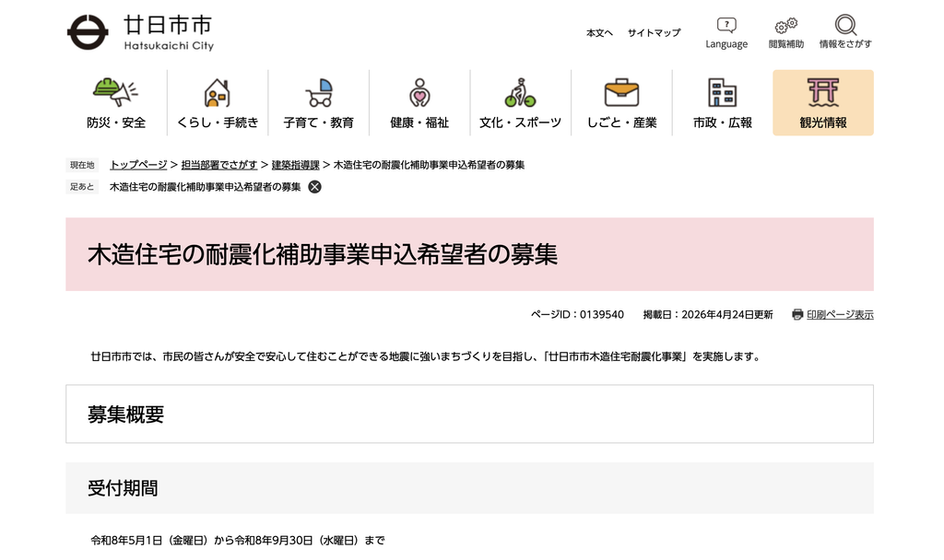This screenshot has height=560, width=944.
Task: Open 建築指導課 breadcrumb link
Action: (x=296, y=165)
